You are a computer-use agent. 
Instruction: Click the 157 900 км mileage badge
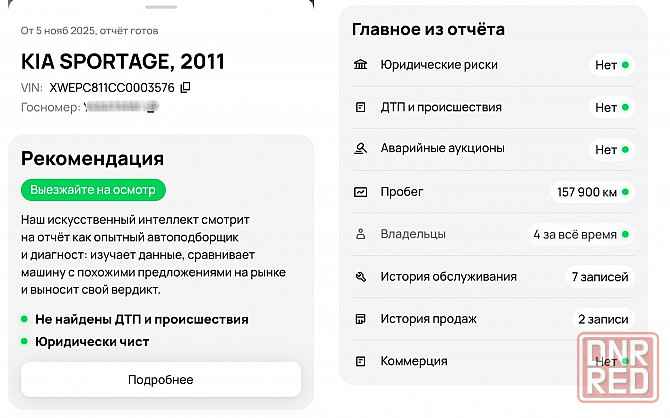593,192
